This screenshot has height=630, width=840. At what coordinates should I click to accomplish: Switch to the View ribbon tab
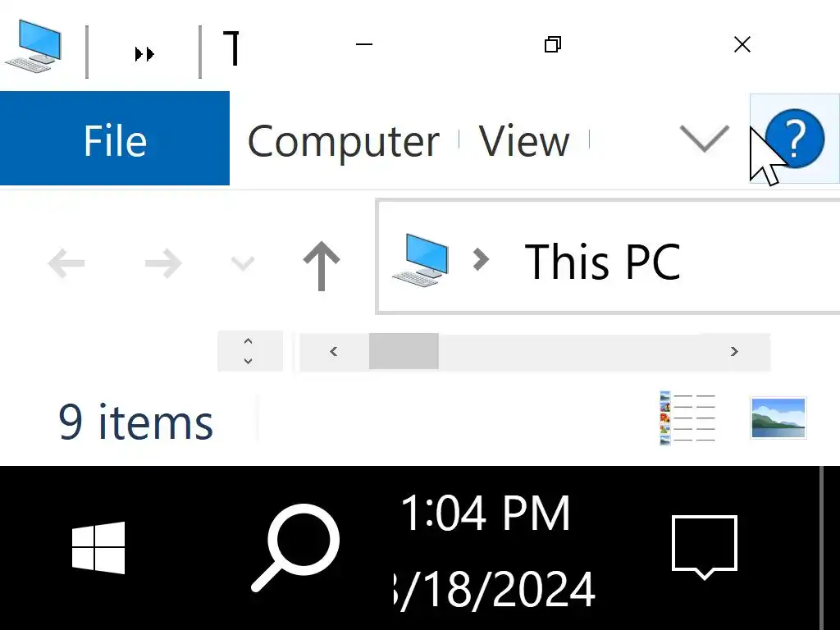tap(524, 141)
